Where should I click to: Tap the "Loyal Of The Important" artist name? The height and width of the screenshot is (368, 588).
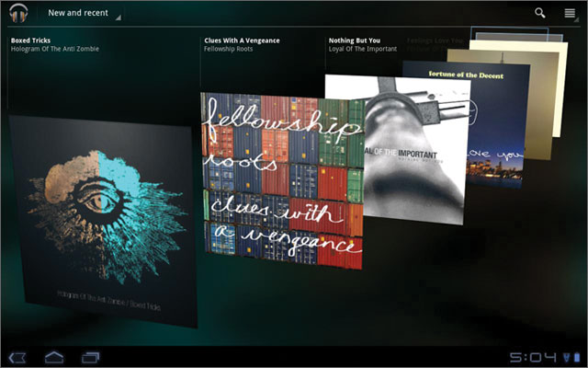[363, 50]
